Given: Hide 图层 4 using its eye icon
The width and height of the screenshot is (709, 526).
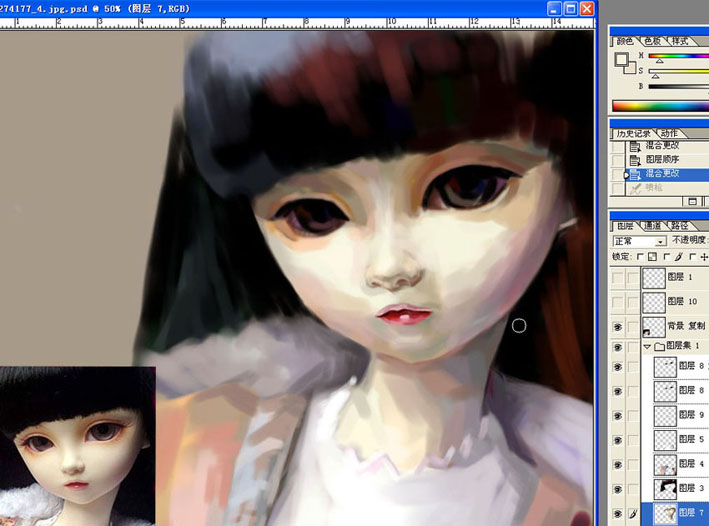Looking at the screenshot, I should pos(616,464).
